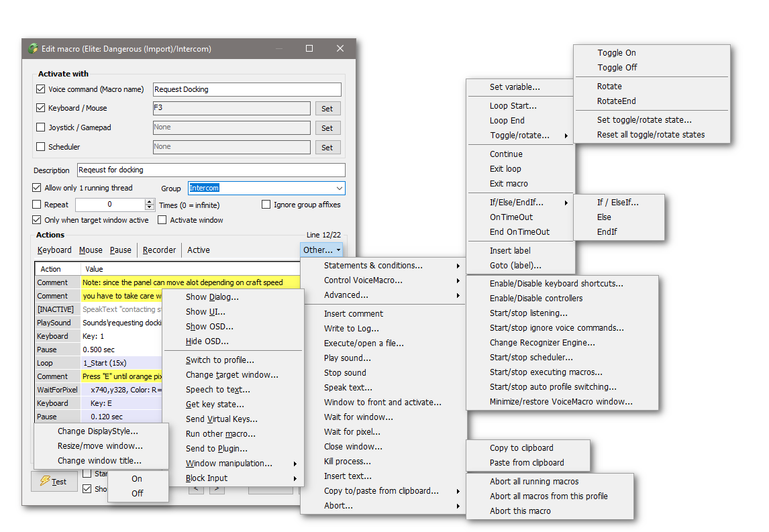Image resolution: width=769 pixels, height=532 pixels.
Task: Expand the Toggle/rotate... submenu
Action: 520,136
